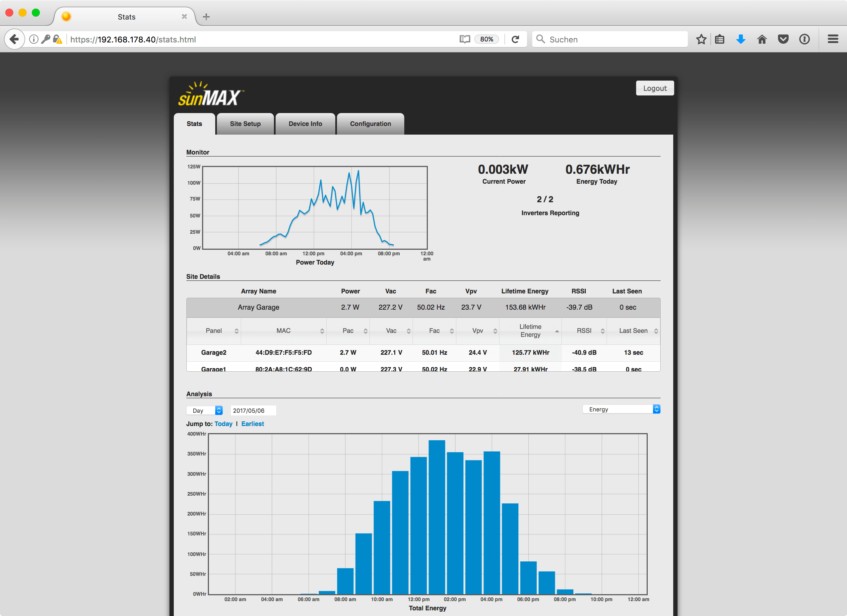
Task: Sort panel table by Fac column
Action: (x=435, y=331)
